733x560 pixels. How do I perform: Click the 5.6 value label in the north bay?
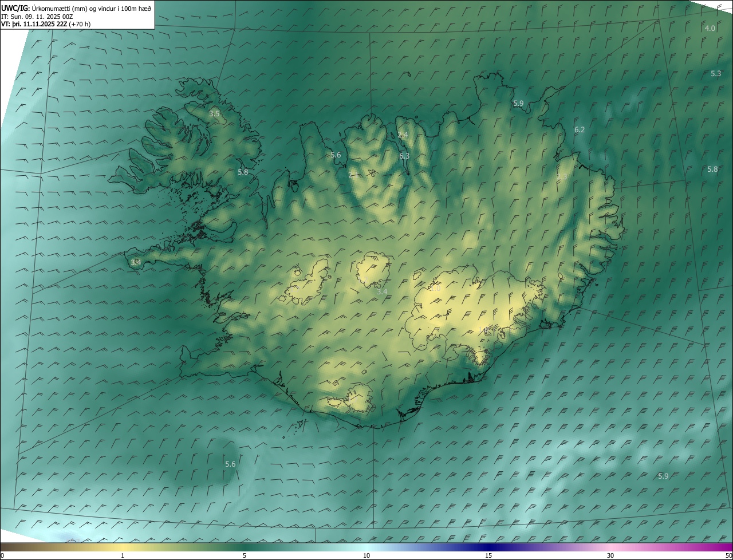[x=336, y=155]
